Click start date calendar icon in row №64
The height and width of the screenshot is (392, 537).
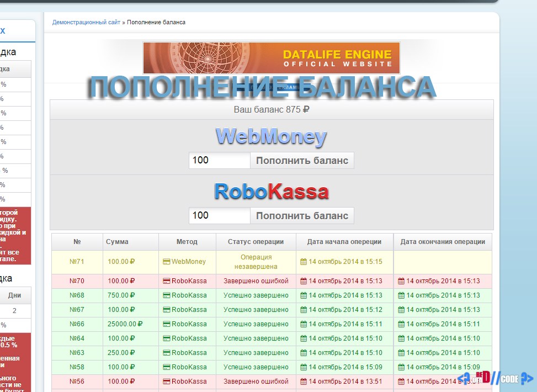[x=304, y=338]
